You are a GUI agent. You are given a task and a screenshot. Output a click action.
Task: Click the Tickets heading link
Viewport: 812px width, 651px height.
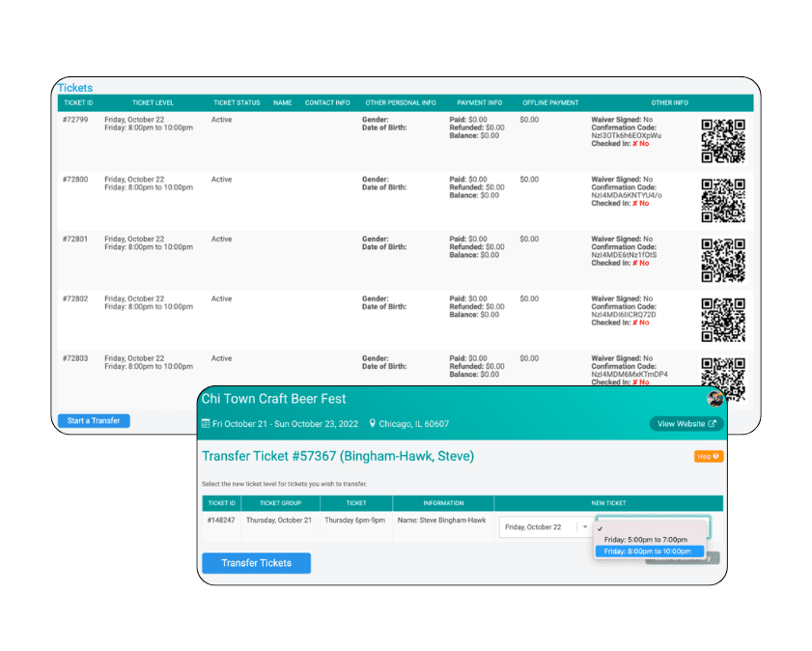tap(75, 88)
